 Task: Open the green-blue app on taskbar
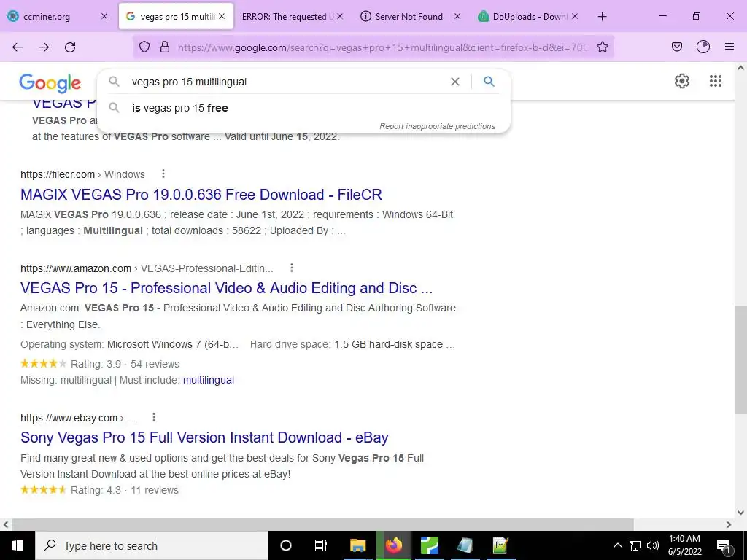click(x=429, y=545)
